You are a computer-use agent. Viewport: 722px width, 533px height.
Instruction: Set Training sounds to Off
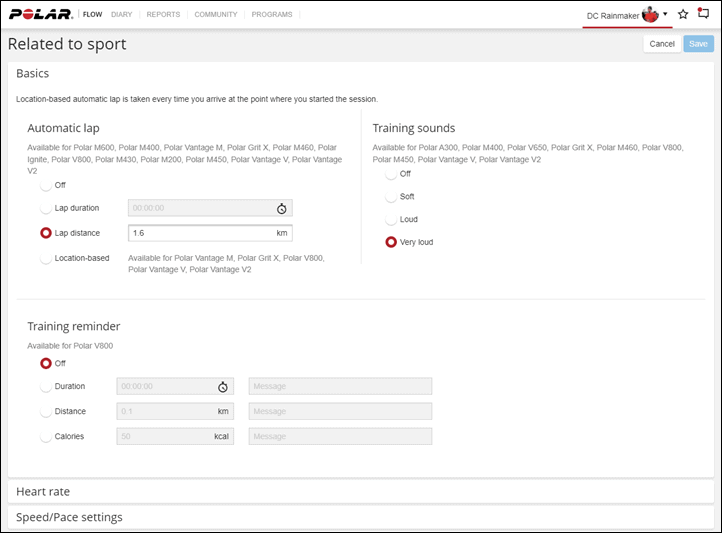tap(391, 174)
